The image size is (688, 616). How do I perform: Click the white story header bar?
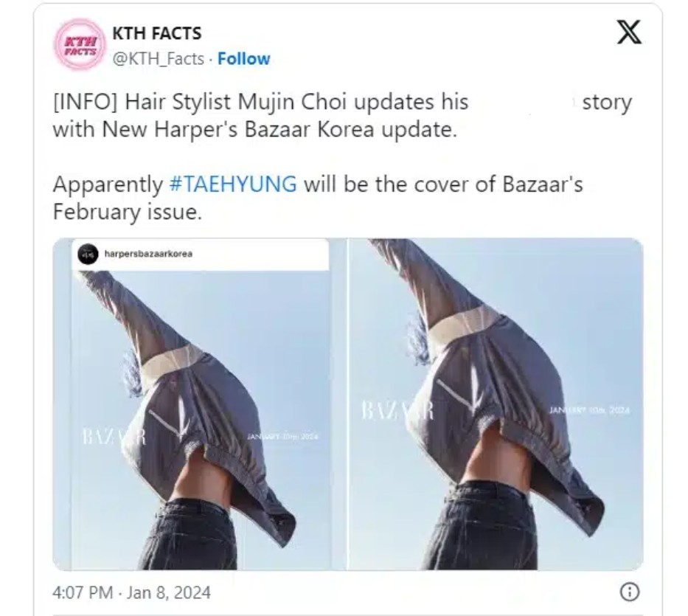[201, 255]
